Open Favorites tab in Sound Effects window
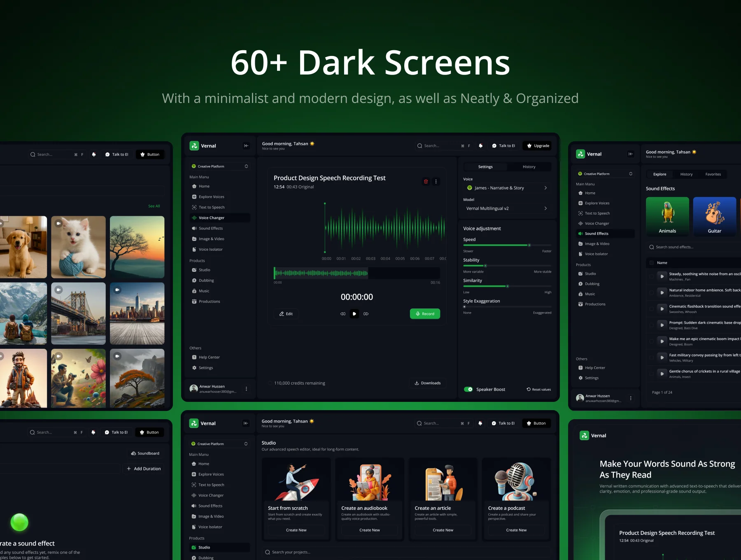 point(713,174)
